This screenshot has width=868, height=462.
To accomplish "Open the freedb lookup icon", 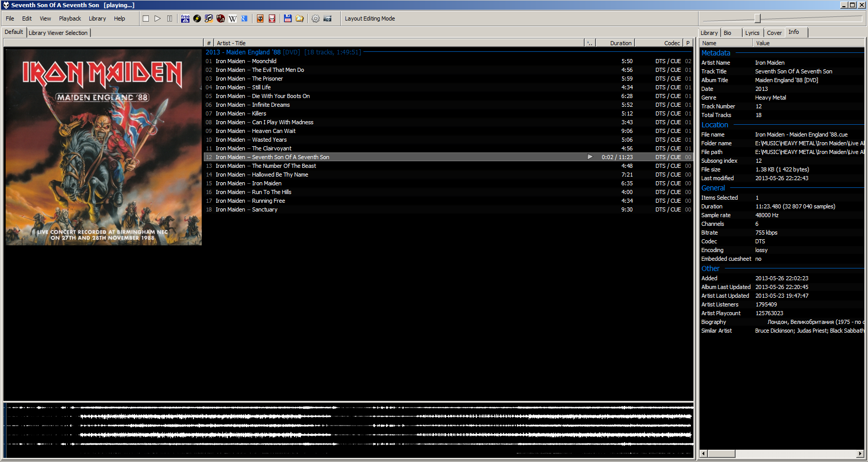I will (x=185, y=18).
